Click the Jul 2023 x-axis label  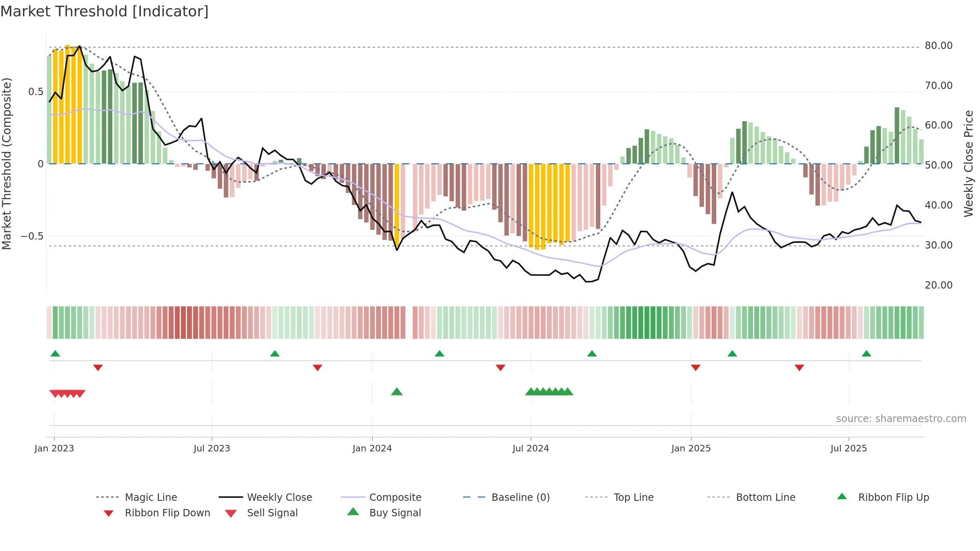click(212, 449)
